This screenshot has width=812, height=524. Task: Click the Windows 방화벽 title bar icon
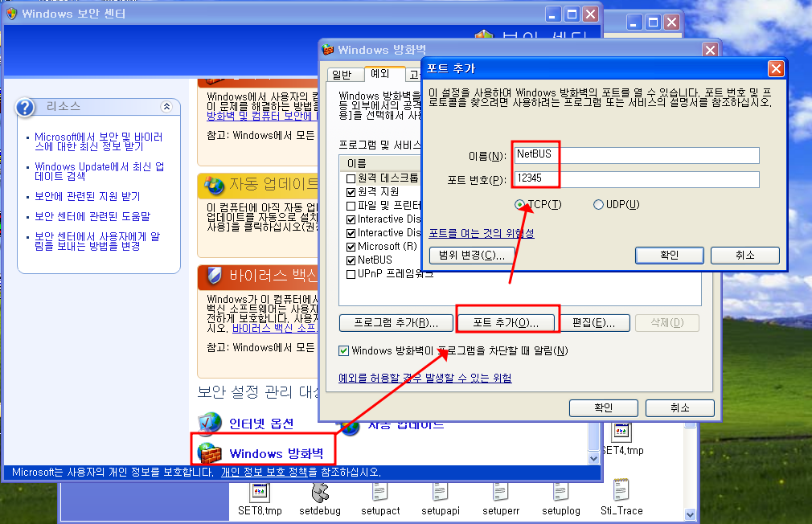[x=327, y=50]
